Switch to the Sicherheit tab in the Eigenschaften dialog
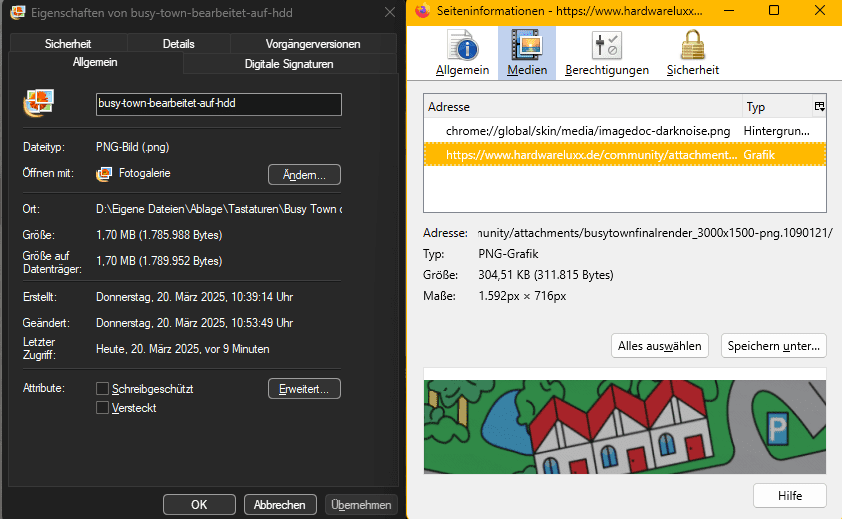842x519 pixels. point(68,44)
